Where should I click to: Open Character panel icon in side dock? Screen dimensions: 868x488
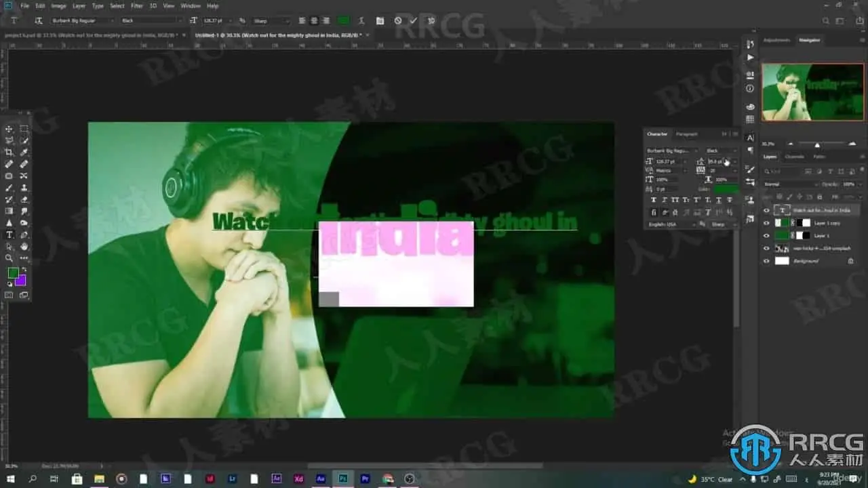(750, 138)
